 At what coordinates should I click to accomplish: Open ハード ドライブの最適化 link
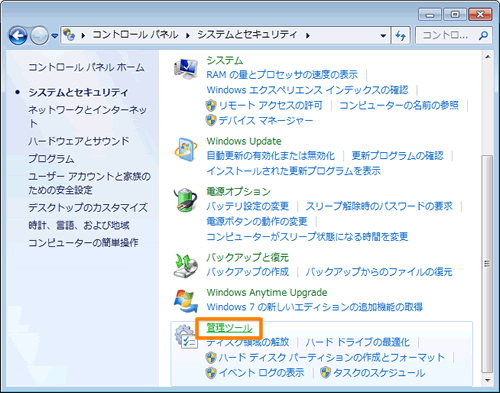[358, 342]
